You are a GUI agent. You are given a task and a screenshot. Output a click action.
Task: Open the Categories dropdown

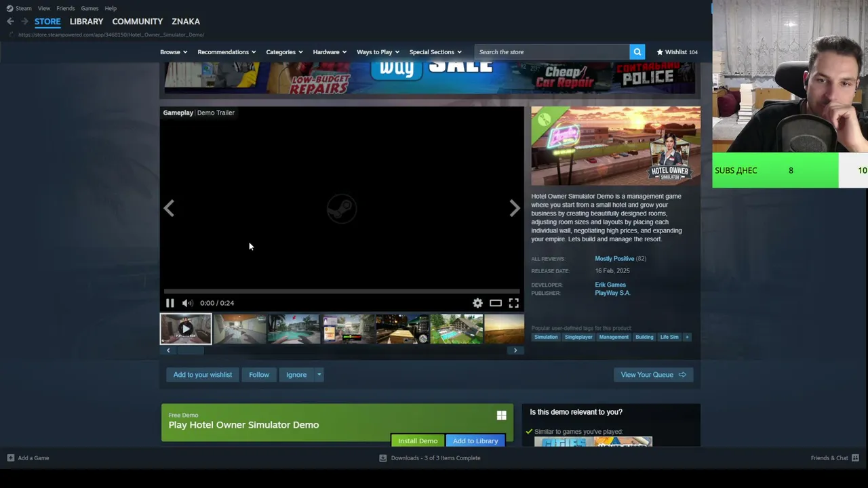285,52
